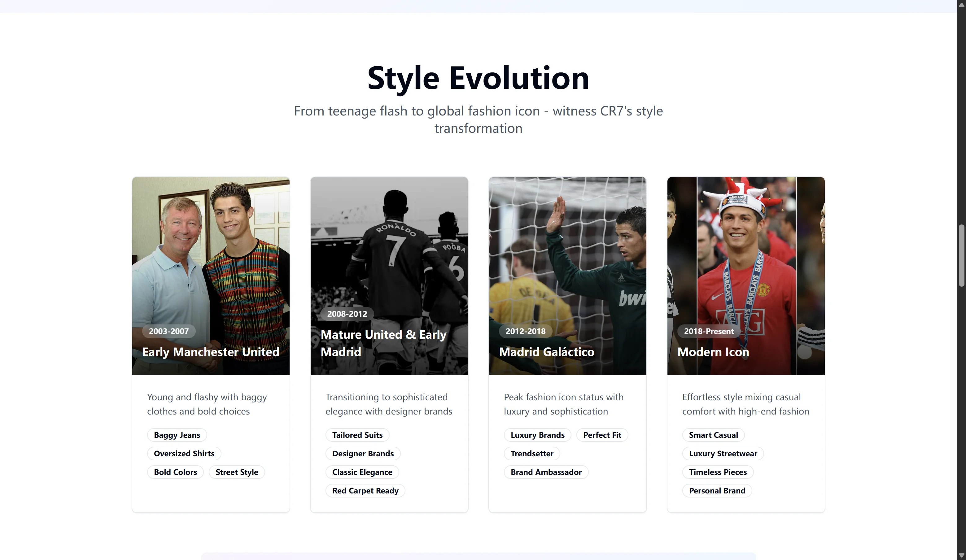Choose the Red Carpet Ready tag

click(x=365, y=491)
